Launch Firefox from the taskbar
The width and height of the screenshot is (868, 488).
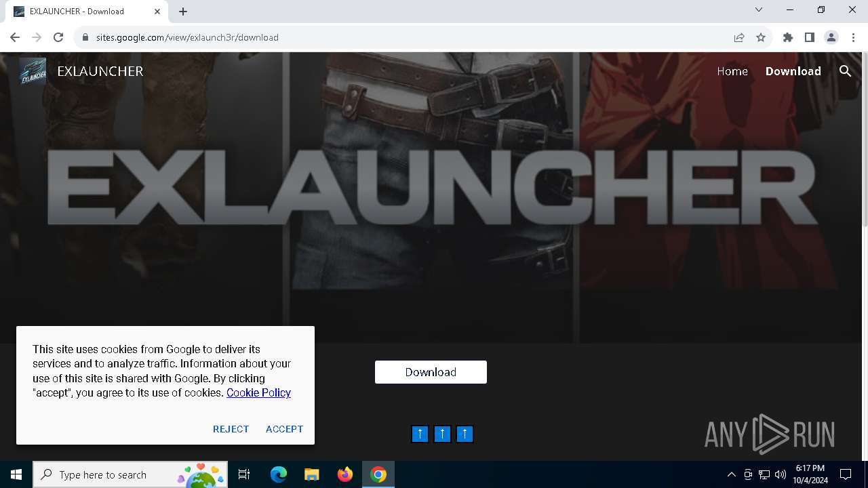pos(345,474)
